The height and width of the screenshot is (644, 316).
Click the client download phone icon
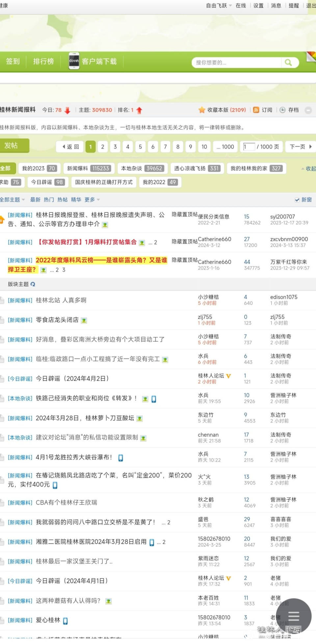point(74,61)
